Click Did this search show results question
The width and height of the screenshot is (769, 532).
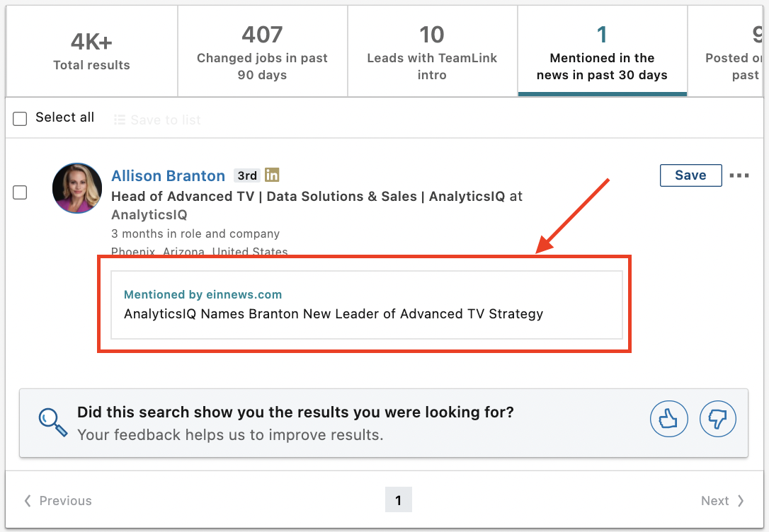tap(295, 412)
